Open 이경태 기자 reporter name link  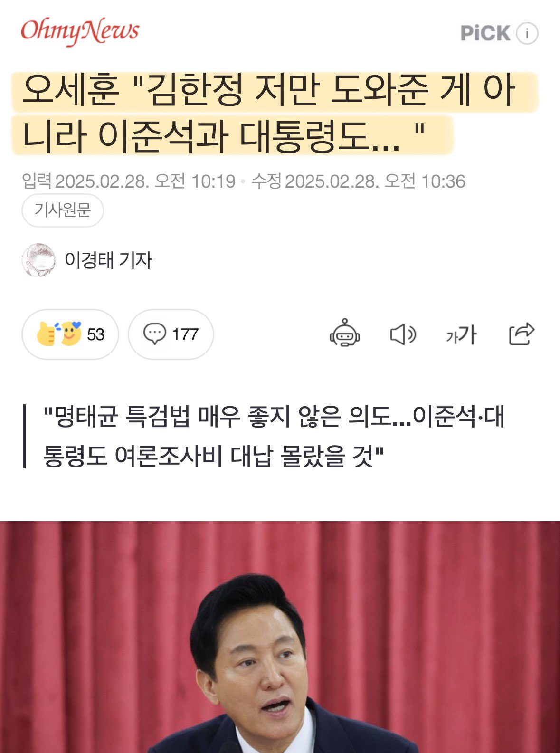(109, 260)
